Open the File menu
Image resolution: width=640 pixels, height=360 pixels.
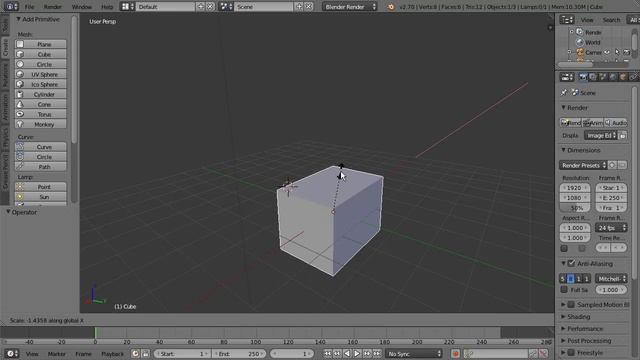(29, 7)
